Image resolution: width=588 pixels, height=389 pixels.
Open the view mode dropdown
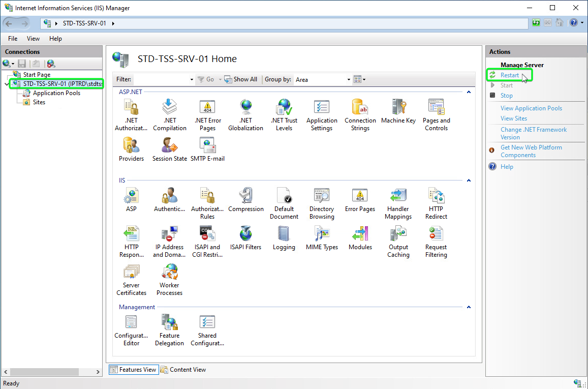(359, 79)
